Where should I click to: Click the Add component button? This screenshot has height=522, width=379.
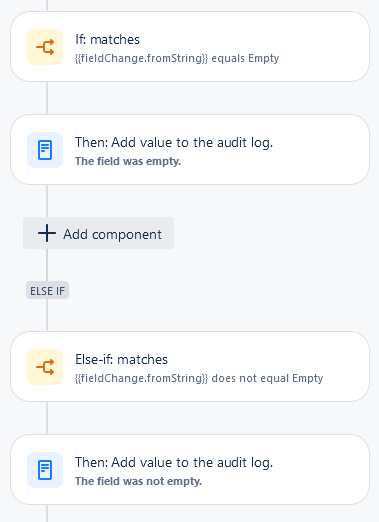point(98,233)
